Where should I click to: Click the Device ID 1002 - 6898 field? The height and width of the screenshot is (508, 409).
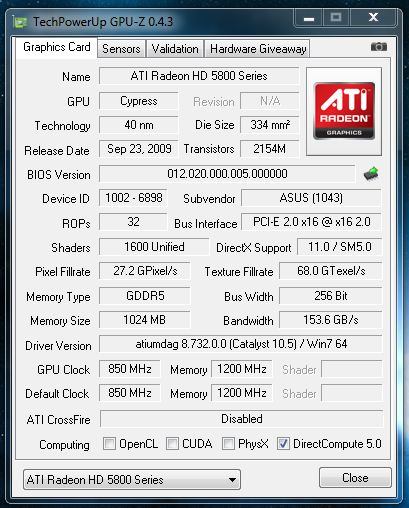click(133, 198)
